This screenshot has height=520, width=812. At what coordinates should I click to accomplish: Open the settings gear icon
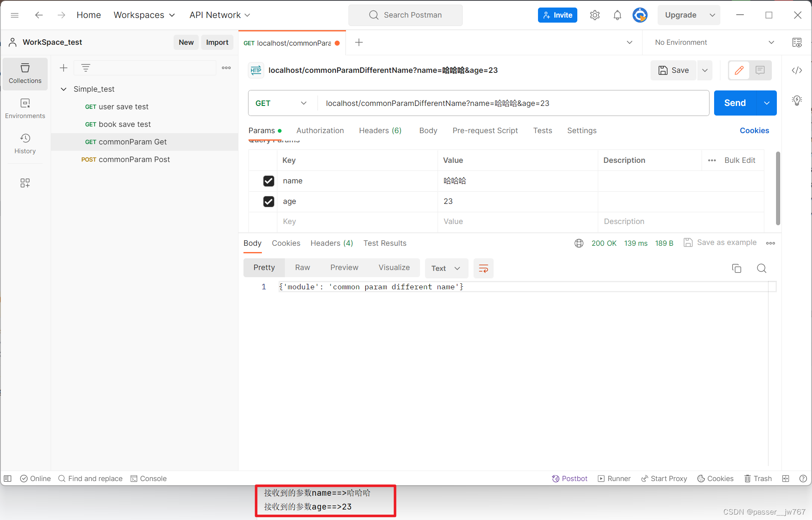tap(594, 15)
